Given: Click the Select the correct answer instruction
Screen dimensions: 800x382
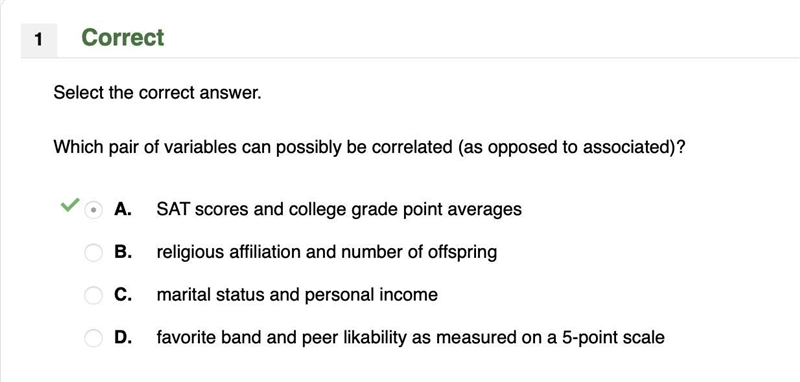Looking at the screenshot, I should 157,93.
